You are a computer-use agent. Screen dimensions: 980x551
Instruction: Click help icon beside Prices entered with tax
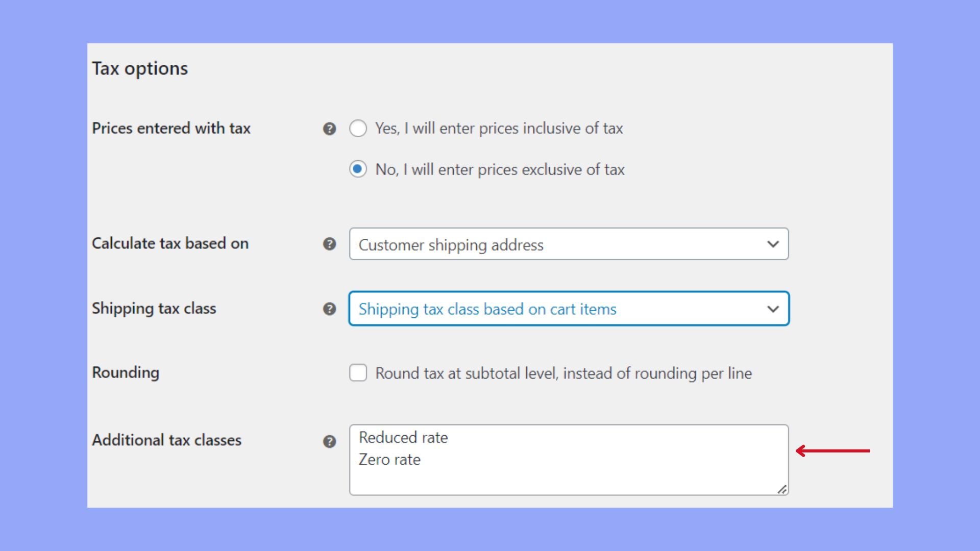click(x=330, y=129)
